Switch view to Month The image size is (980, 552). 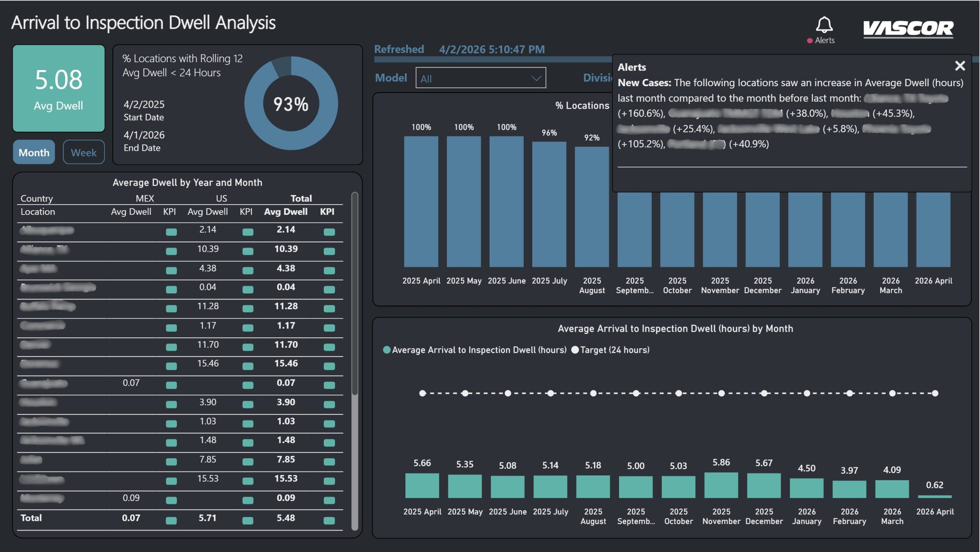click(x=34, y=152)
